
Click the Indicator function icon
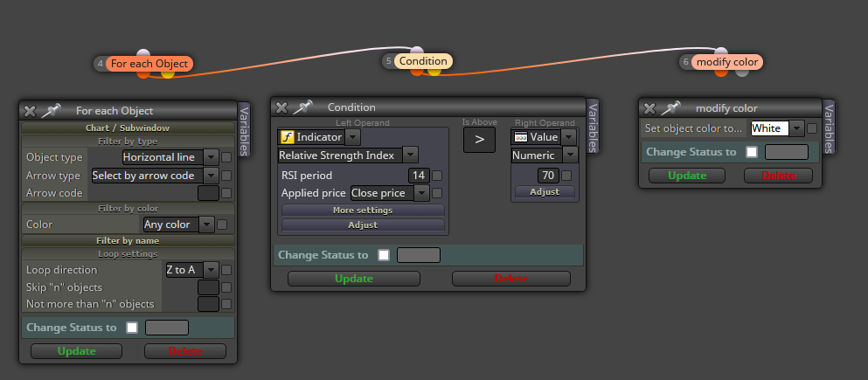[x=287, y=136]
